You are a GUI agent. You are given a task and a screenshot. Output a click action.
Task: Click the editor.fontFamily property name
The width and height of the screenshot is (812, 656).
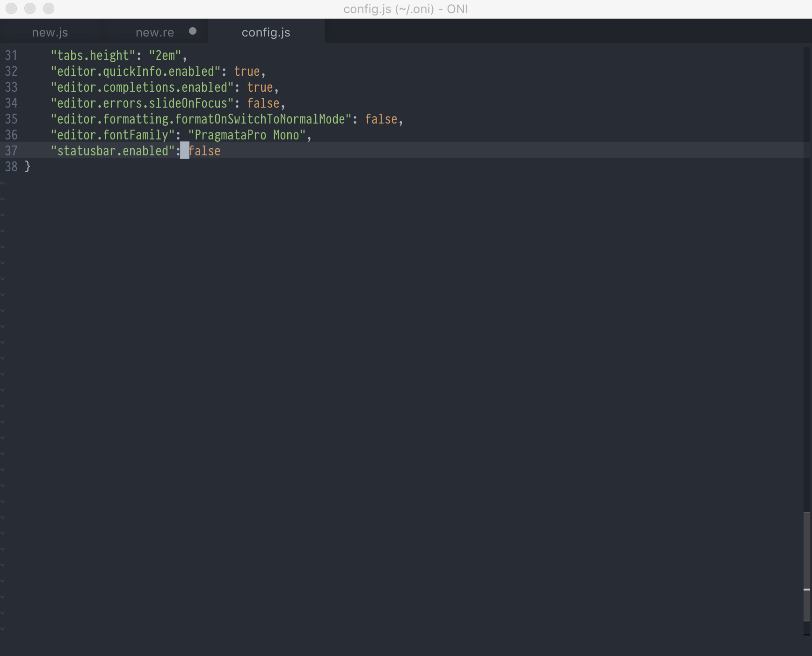coord(112,135)
